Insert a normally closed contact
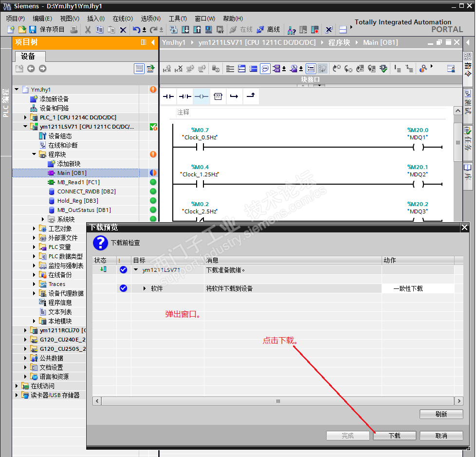 [x=185, y=96]
